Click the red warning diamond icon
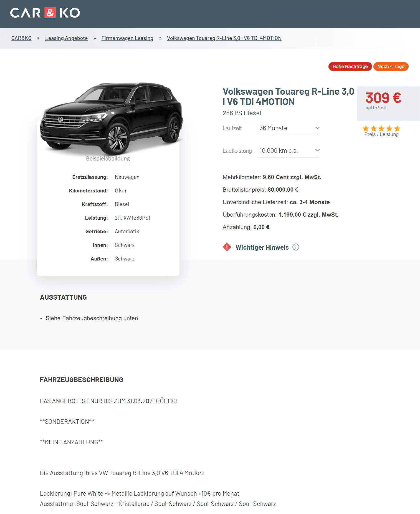Viewport: 420px width, 514px height. pos(227,247)
